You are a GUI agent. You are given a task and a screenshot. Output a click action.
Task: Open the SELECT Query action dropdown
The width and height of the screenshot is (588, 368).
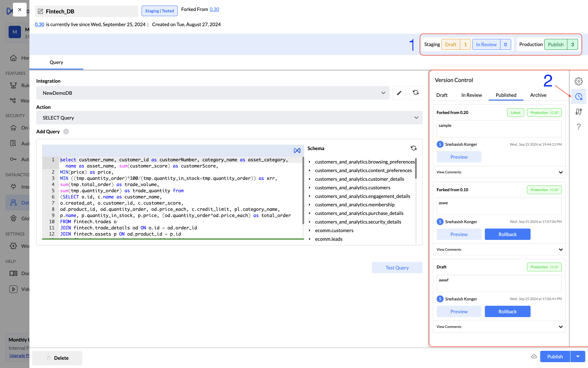pos(229,118)
